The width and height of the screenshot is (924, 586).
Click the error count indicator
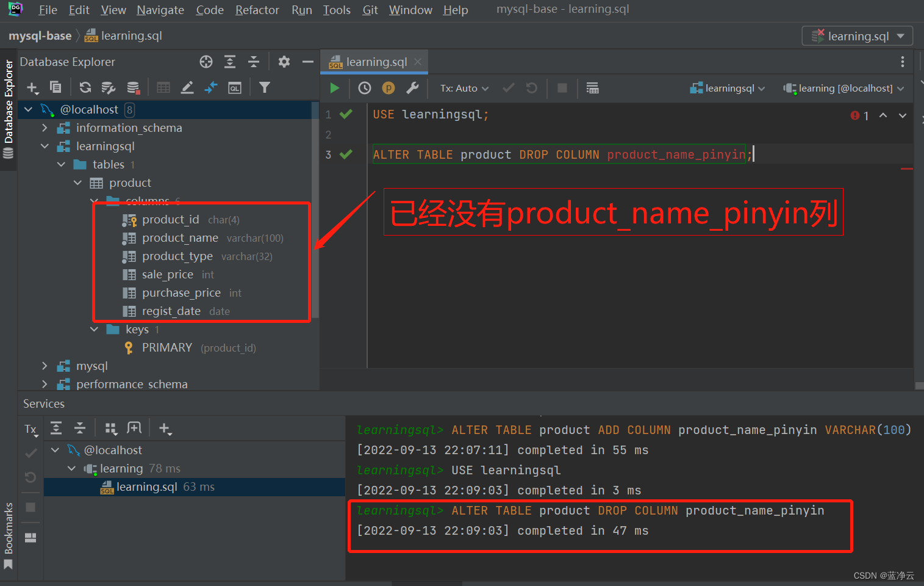tap(859, 115)
